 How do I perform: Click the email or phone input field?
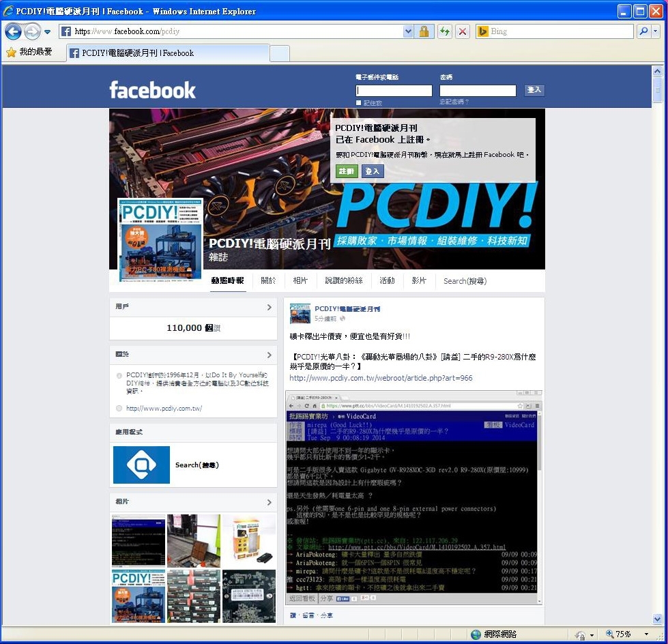(x=394, y=90)
